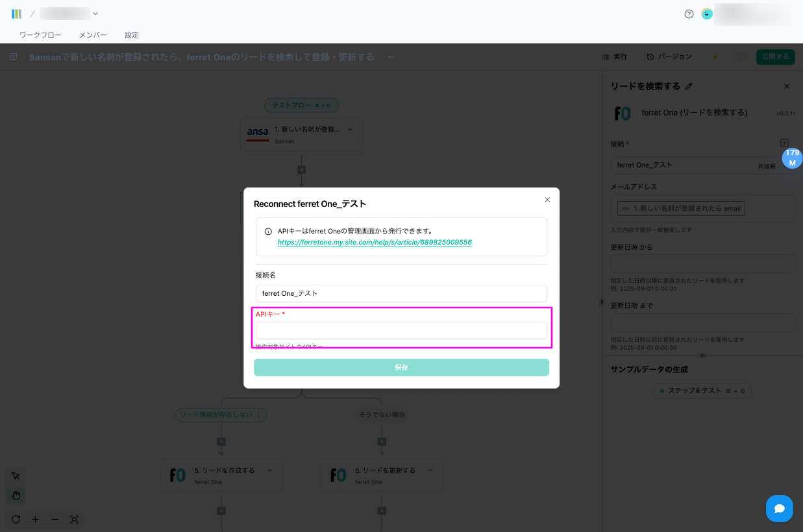Focus the 接続名 input field
803x532 pixels.
point(401,293)
